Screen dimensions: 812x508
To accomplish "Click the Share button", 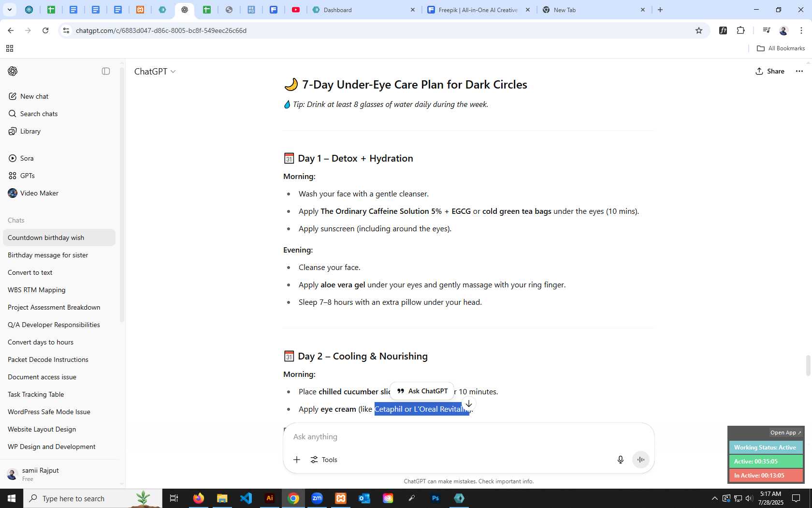I will click(770, 71).
